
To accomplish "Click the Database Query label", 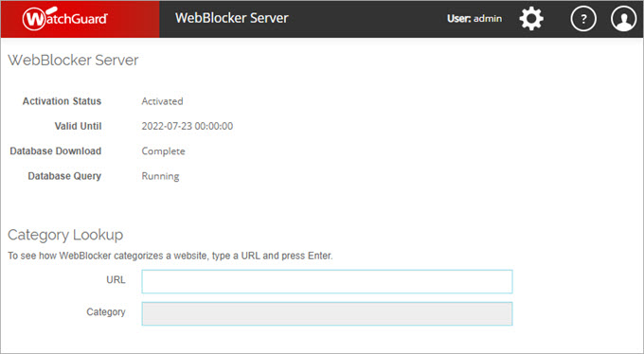I will [64, 176].
